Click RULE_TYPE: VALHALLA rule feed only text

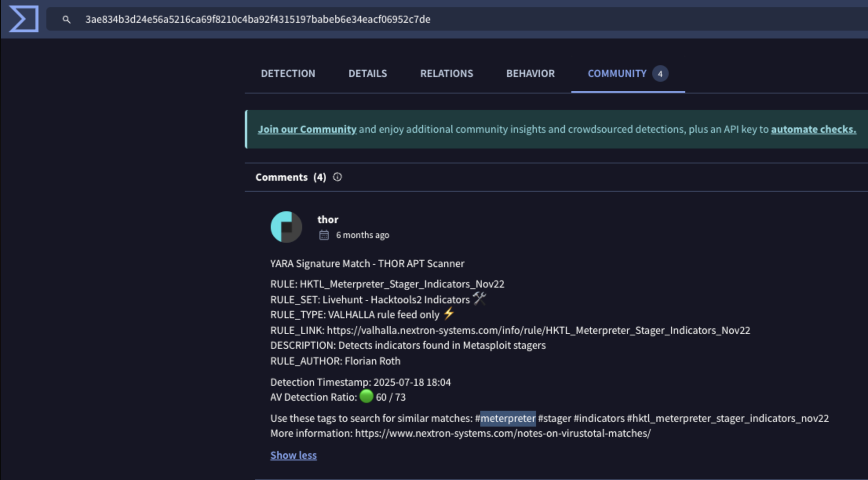pyautogui.click(x=355, y=315)
